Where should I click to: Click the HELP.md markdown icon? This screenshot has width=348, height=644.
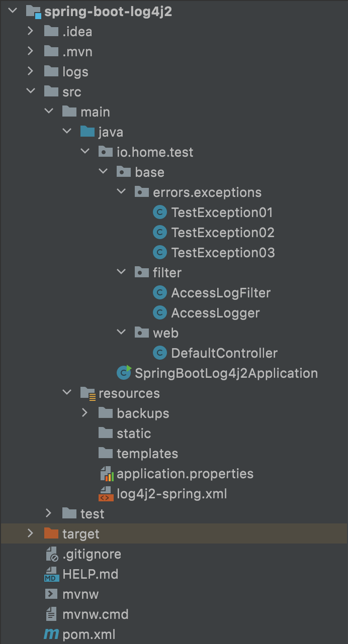pyautogui.click(x=52, y=574)
